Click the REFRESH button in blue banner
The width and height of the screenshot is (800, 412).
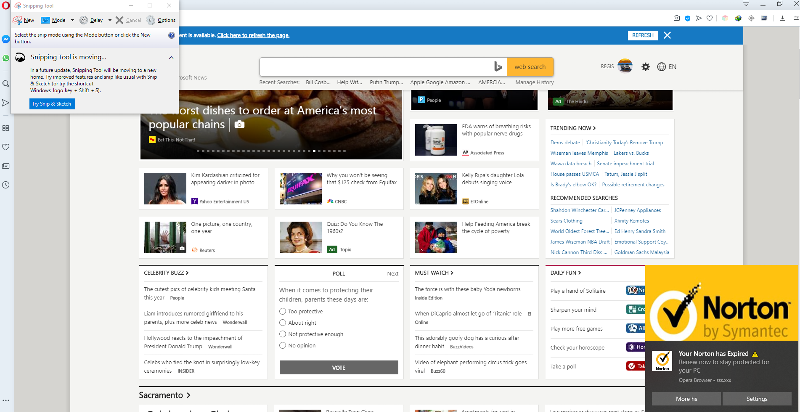[x=643, y=35]
